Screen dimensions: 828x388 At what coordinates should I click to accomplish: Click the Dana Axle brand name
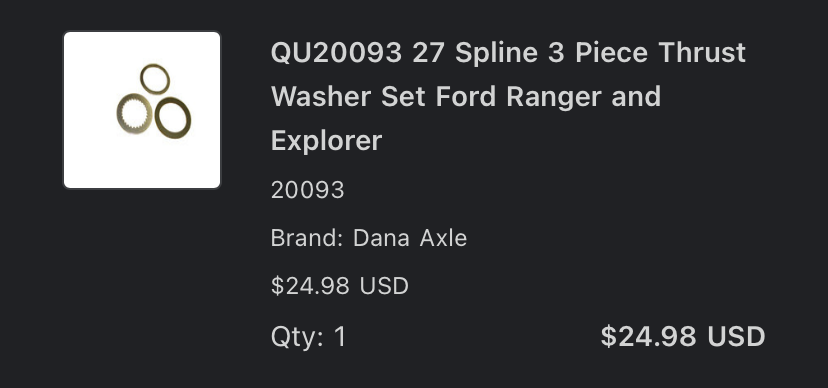[410, 238]
